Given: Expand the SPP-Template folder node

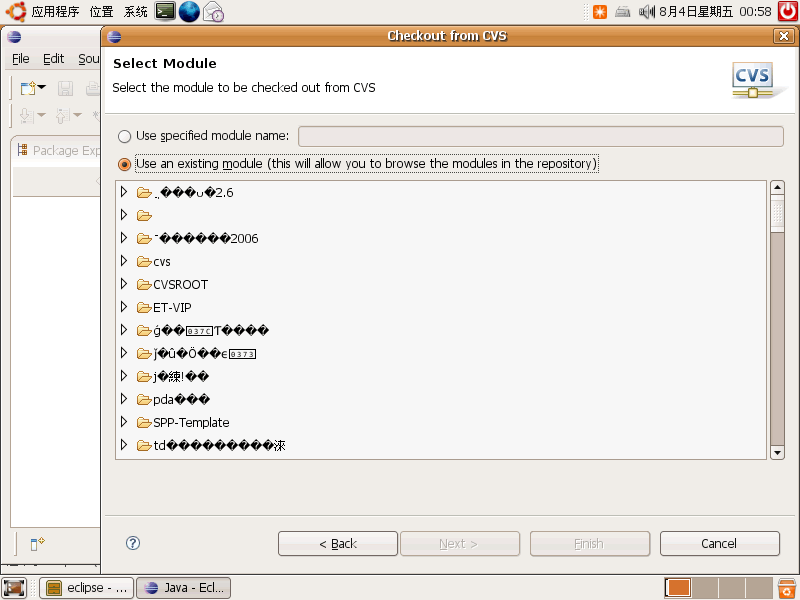Looking at the screenshot, I should (x=124, y=421).
